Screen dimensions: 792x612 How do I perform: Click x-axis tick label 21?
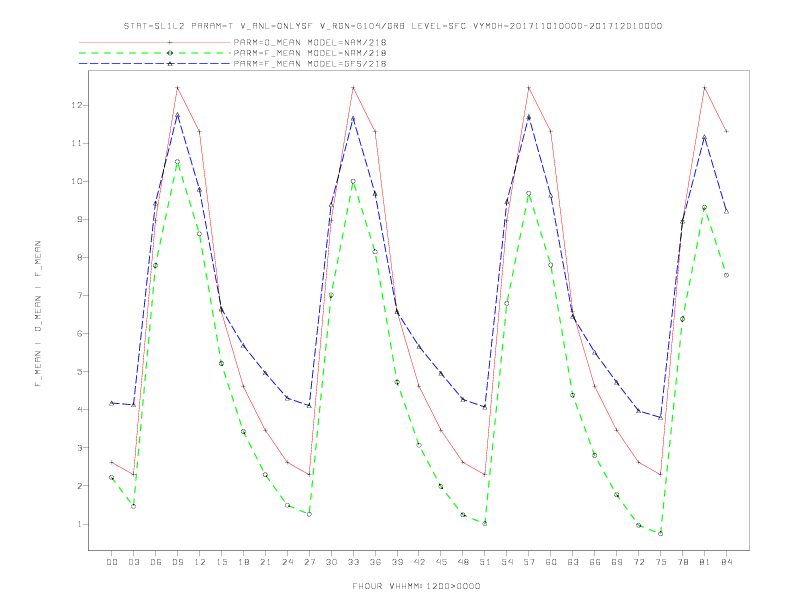point(265,562)
